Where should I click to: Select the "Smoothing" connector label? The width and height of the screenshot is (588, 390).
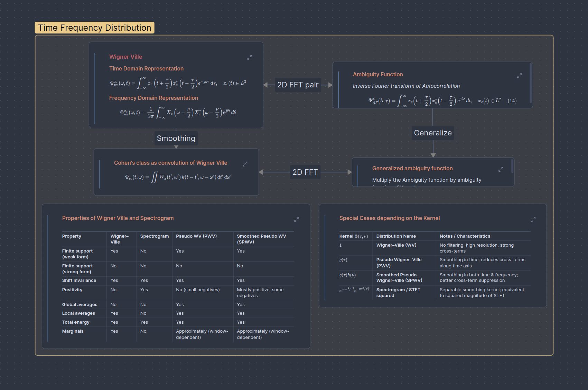pos(176,138)
